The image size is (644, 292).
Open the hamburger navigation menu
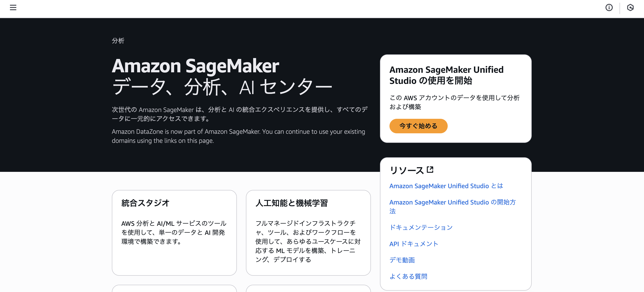13,7
